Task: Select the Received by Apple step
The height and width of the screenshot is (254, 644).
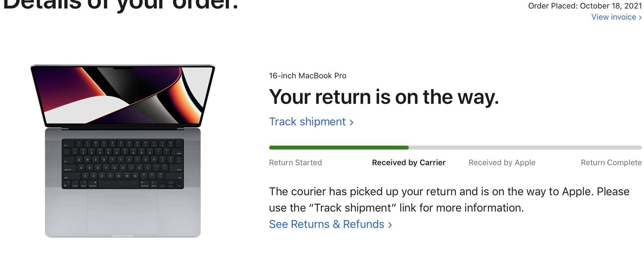Action: tap(502, 163)
